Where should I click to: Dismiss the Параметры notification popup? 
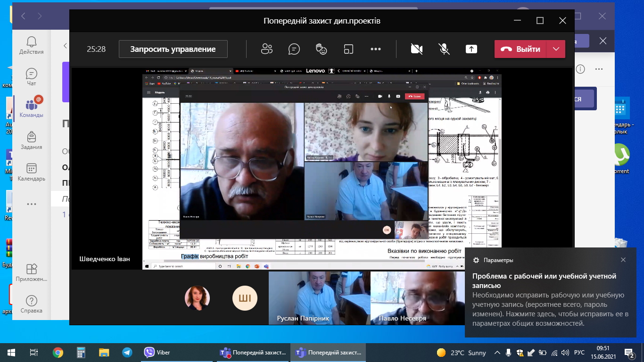pyautogui.click(x=623, y=260)
